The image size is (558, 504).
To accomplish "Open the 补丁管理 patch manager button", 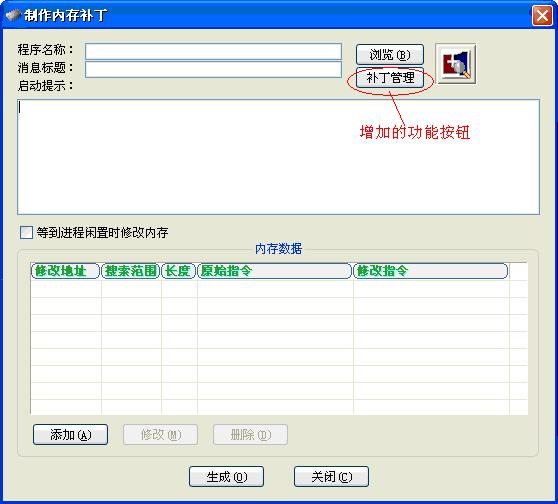I will tap(390, 78).
